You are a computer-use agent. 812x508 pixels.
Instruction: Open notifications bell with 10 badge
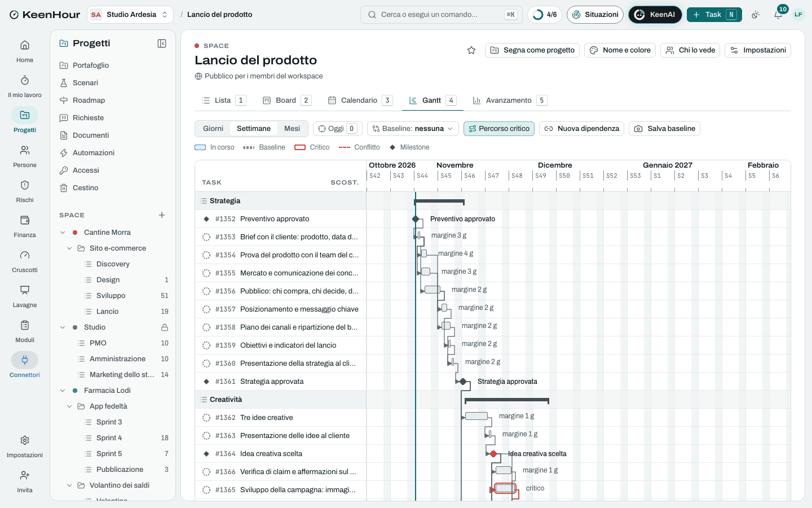[x=778, y=15]
